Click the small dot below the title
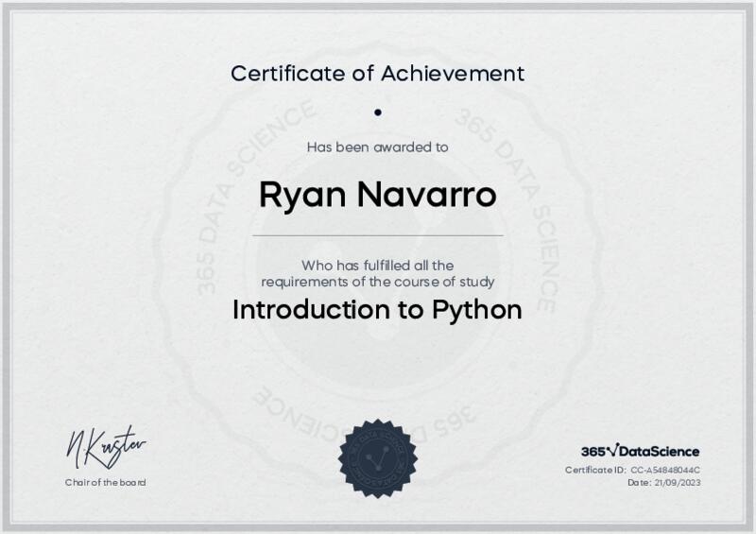This screenshot has height=534, width=756. pyautogui.click(x=377, y=112)
